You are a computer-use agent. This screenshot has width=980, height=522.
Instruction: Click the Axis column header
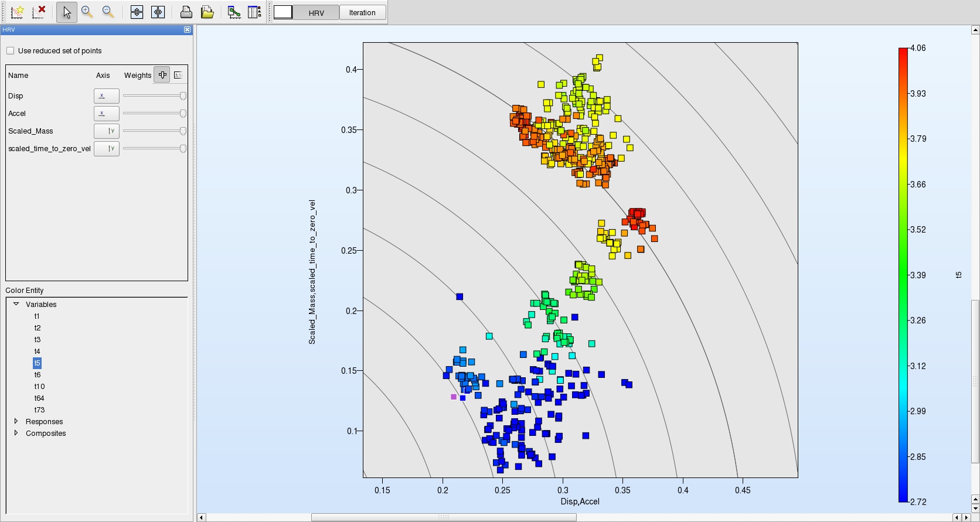click(x=103, y=76)
